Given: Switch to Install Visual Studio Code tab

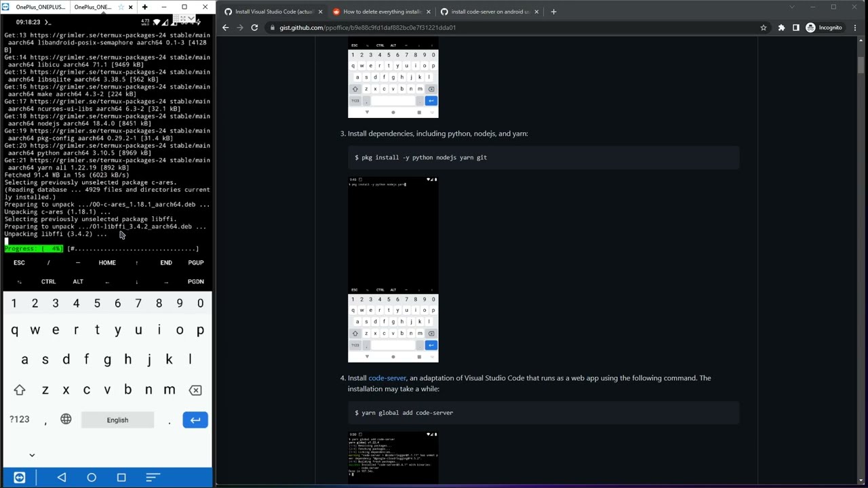Looking at the screenshot, I should click(273, 12).
